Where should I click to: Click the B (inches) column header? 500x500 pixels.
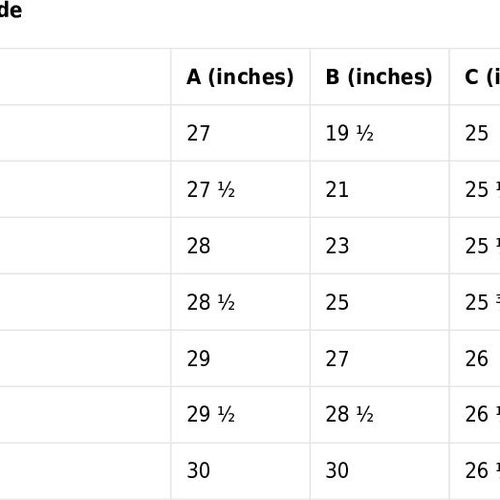coord(380,77)
